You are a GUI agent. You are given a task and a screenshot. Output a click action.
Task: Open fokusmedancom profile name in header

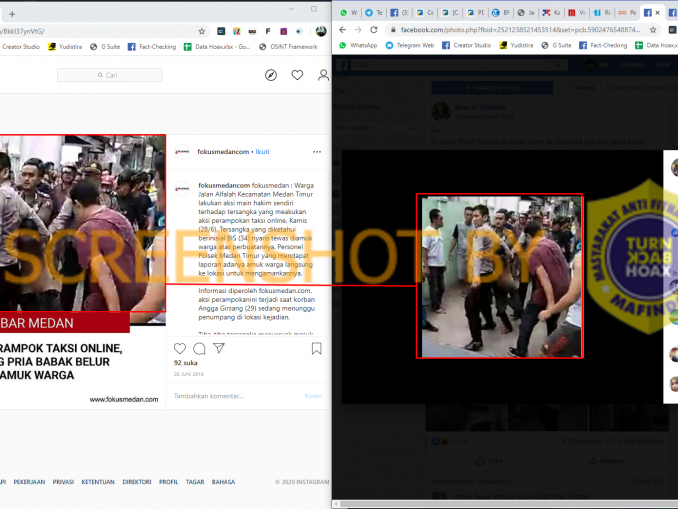tap(223, 152)
